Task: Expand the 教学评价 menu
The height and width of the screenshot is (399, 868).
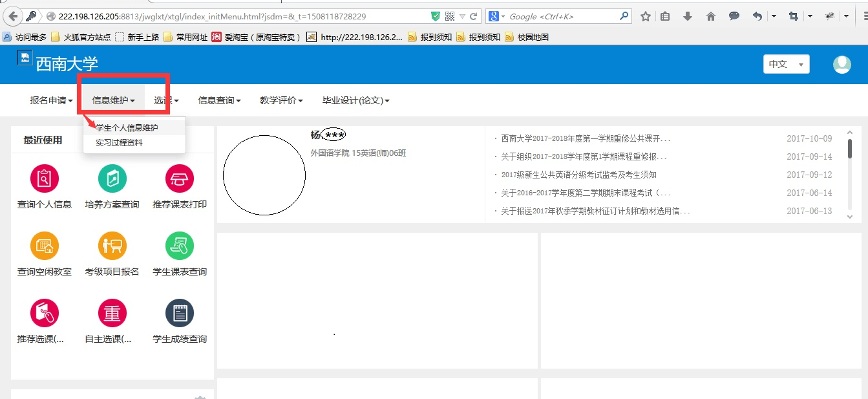Action: click(281, 100)
